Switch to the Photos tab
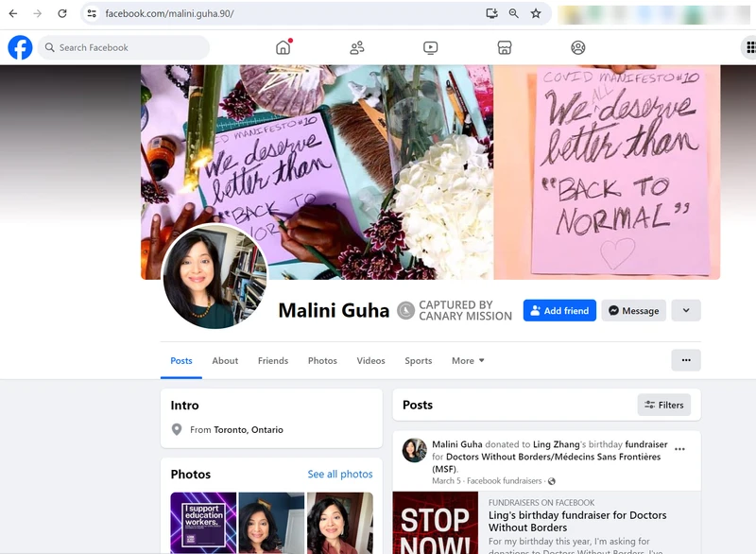The height and width of the screenshot is (554, 756). pos(322,360)
